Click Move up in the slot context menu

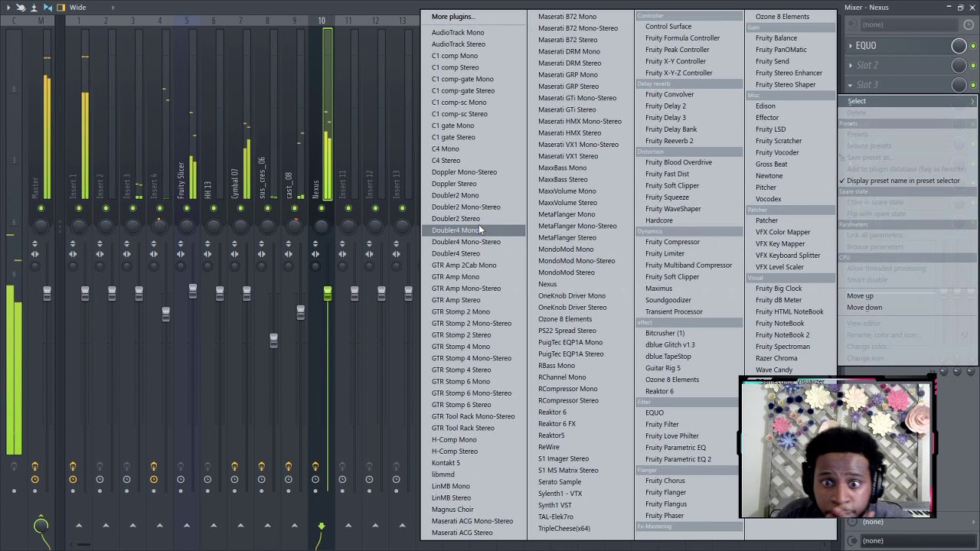point(860,296)
